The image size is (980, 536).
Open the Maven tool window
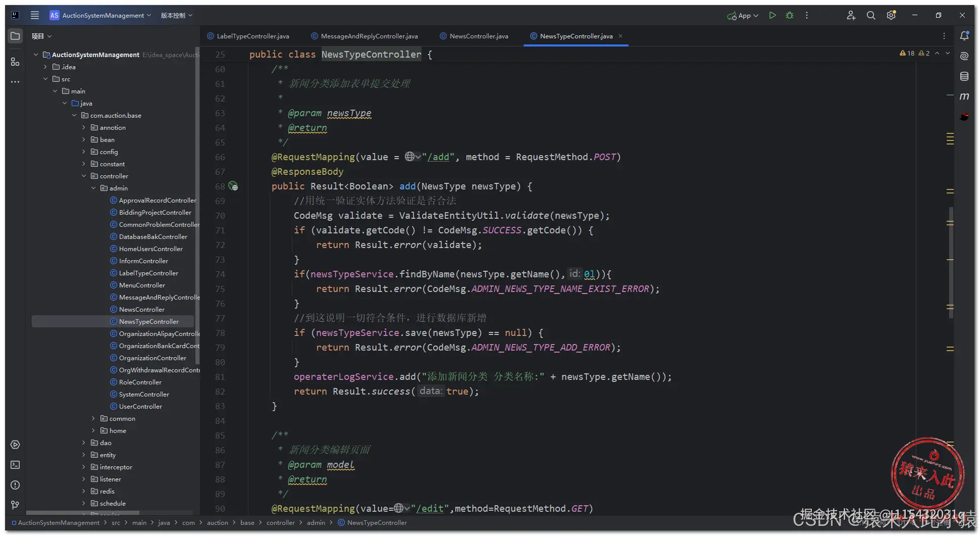point(964,96)
